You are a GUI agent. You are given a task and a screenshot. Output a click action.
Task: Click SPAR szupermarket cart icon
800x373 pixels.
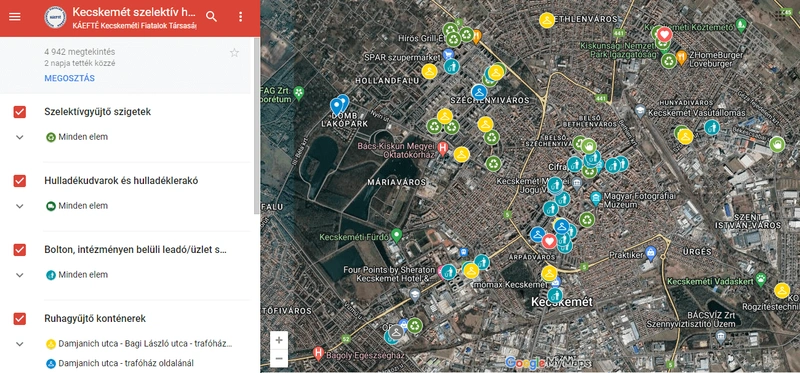[448, 54]
